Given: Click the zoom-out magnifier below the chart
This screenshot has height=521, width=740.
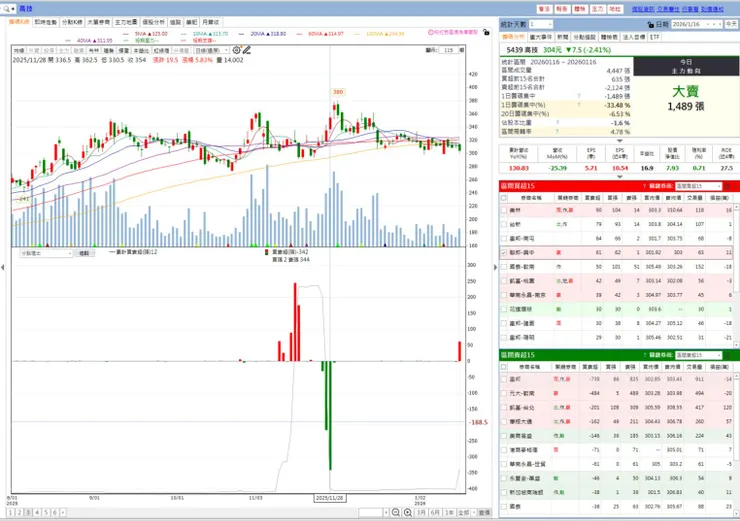Looking at the screenshot, I should (395, 513).
